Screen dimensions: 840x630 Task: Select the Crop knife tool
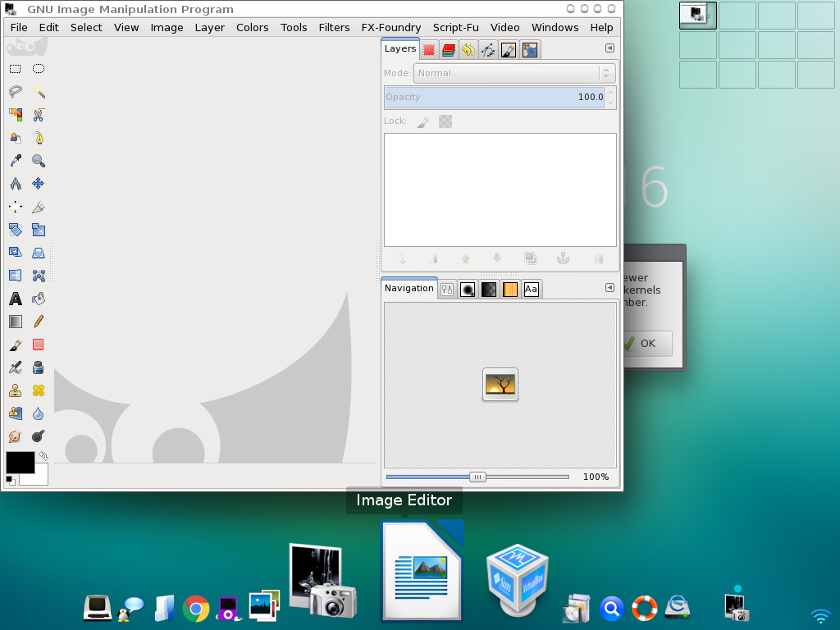pyautogui.click(x=38, y=207)
